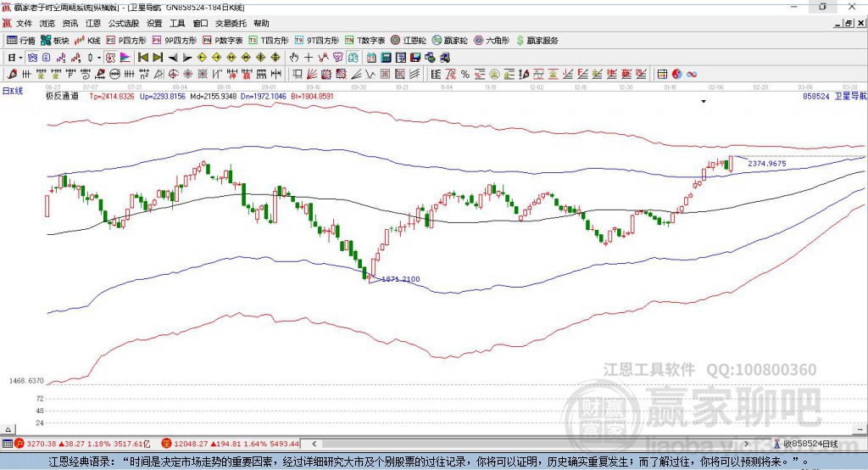The width and height of the screenshot is (868, 470).
Task: Restore the inner chart window
Action: point(849,23)
